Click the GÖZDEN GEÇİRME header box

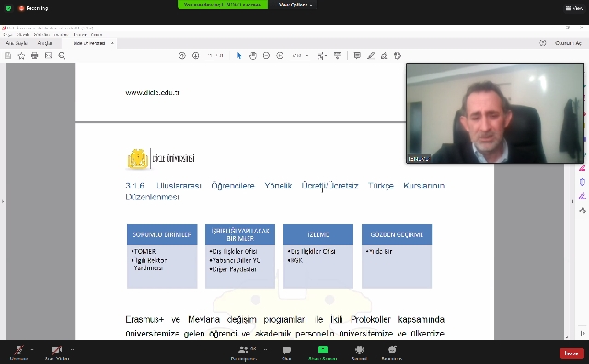point(397,234)
